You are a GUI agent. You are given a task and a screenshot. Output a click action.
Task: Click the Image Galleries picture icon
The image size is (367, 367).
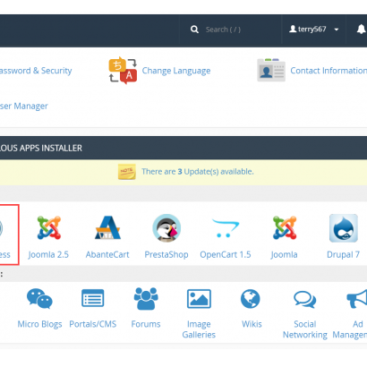[x=199, y=299]
